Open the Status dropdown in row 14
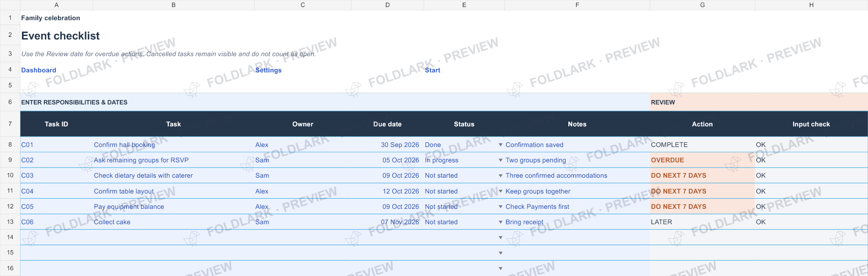Viewport: 868px width, 276px height. (x=500, y=237)
